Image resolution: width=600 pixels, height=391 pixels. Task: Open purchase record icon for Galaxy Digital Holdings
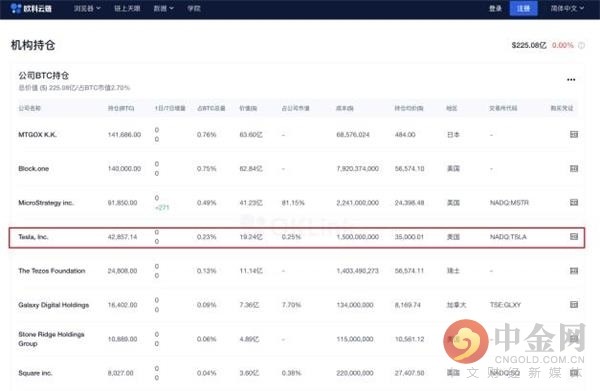(x=574, y=305)
